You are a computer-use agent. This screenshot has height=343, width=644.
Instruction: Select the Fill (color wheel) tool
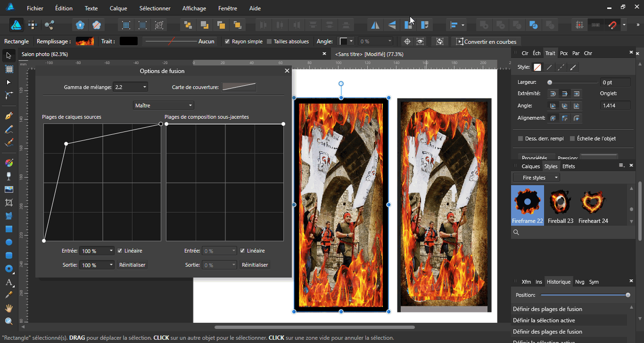[9, 162]
